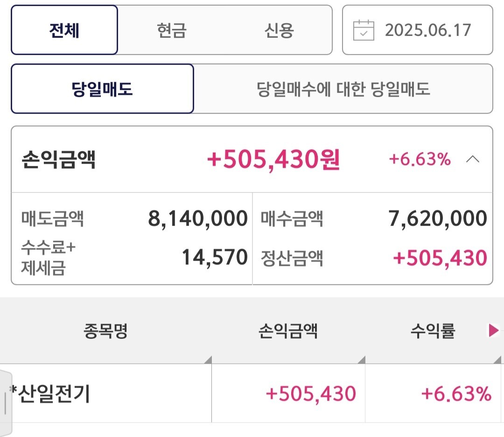Choose 당일매수에 대한 당일매도 option
The height and width of the screenshot is (437, 504).
pos(343,89)
